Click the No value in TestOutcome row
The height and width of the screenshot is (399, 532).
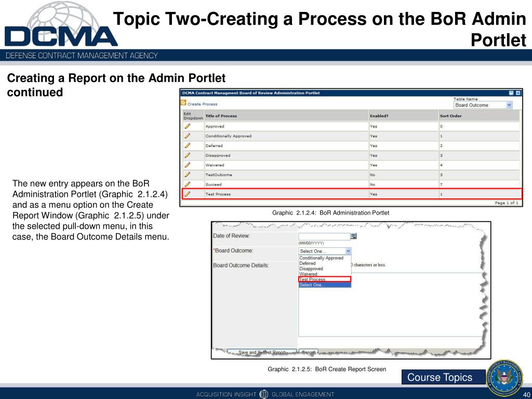[x=373, y=175]
